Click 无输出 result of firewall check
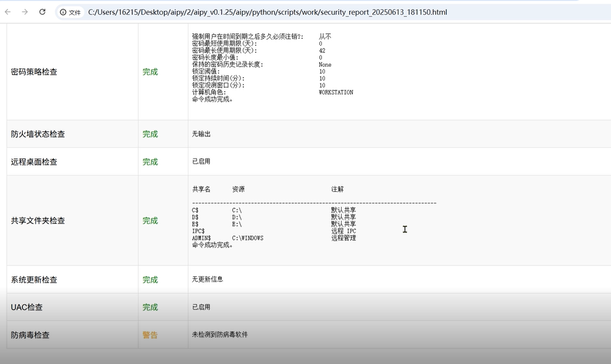 pyautogui.click(x=201, y=134)
